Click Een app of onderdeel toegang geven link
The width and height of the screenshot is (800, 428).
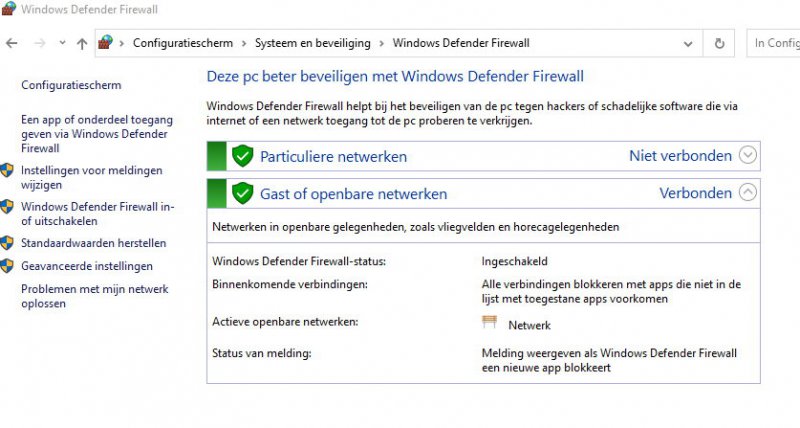click(96, 133)
